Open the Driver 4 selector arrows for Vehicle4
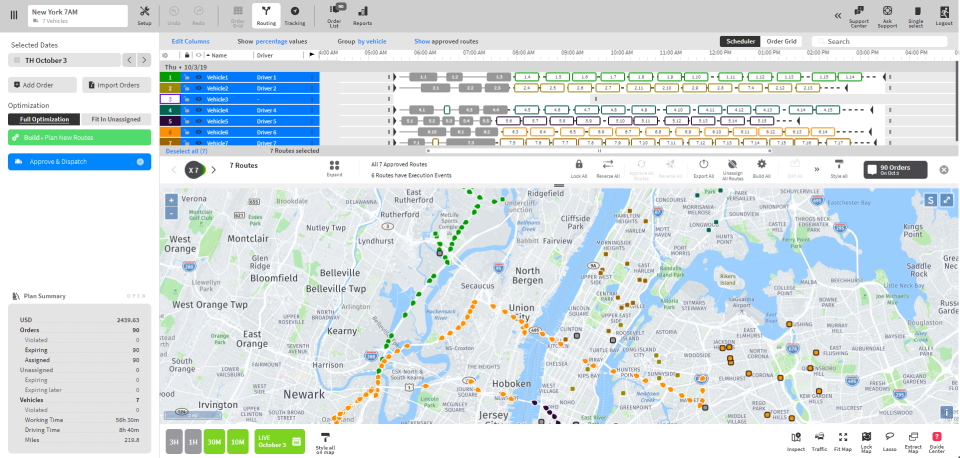The image size is (960, 458). [312, 110]
